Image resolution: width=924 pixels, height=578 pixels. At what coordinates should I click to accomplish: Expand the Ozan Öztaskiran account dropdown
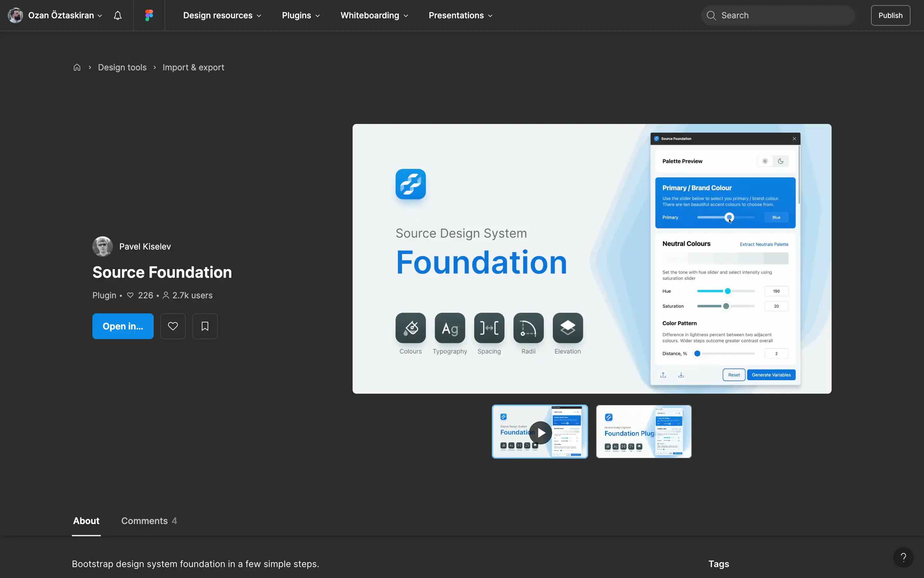[x=100, y=16]
